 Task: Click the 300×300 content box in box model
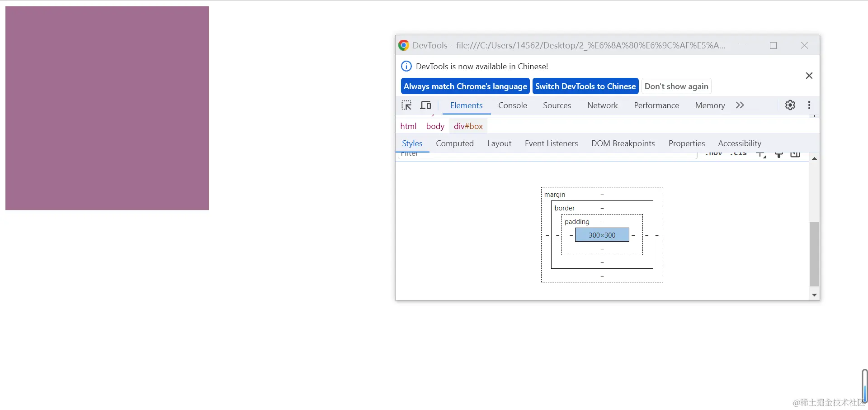[x=602, y=235]
